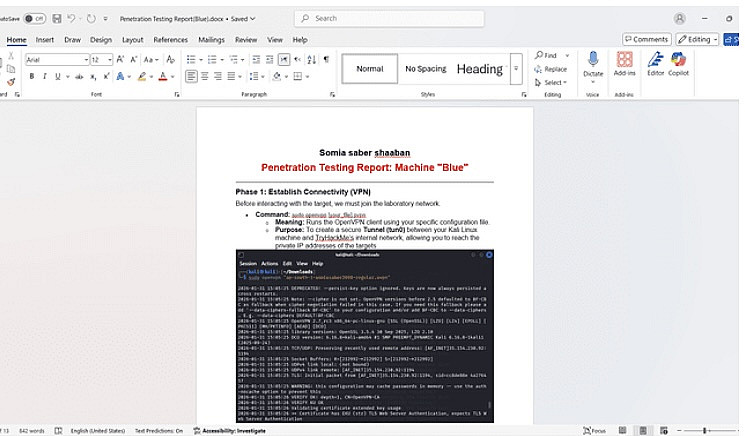This screenshot has height=436, width=745.
Task: Click the Dictate microphone icon
Action: pos(593,59)
